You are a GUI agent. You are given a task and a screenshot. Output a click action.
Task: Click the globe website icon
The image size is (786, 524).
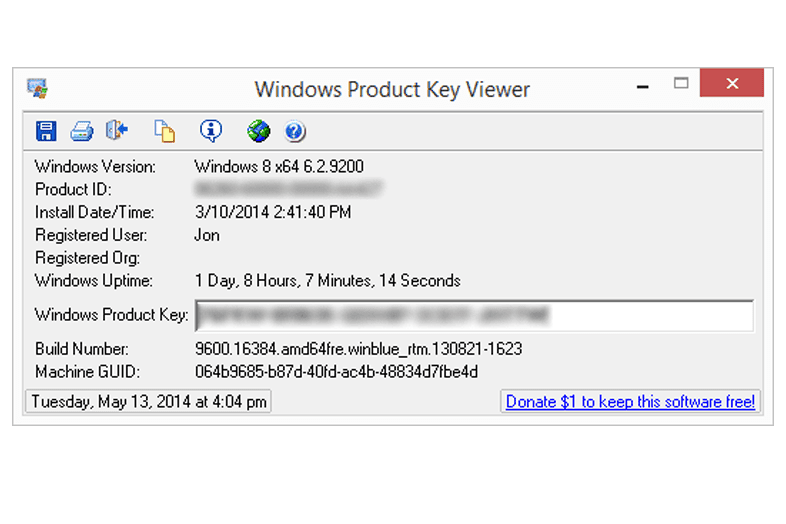pos(259,131)
